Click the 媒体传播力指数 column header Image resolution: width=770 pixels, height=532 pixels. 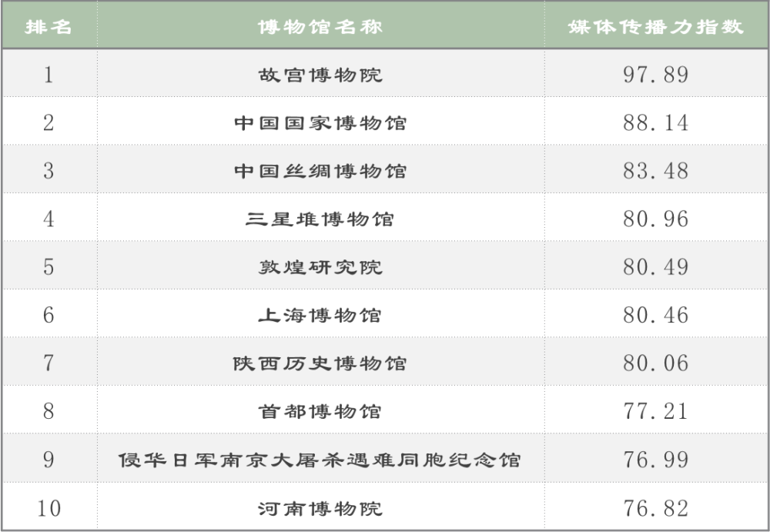pyautogui.click(x=656, y=27)
